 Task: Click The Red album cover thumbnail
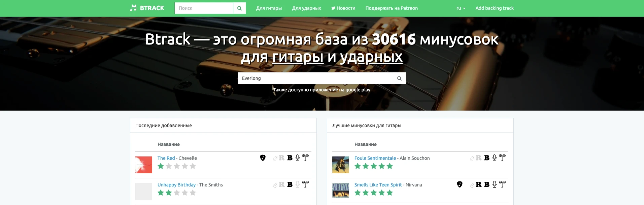click(x=144, y=165)
